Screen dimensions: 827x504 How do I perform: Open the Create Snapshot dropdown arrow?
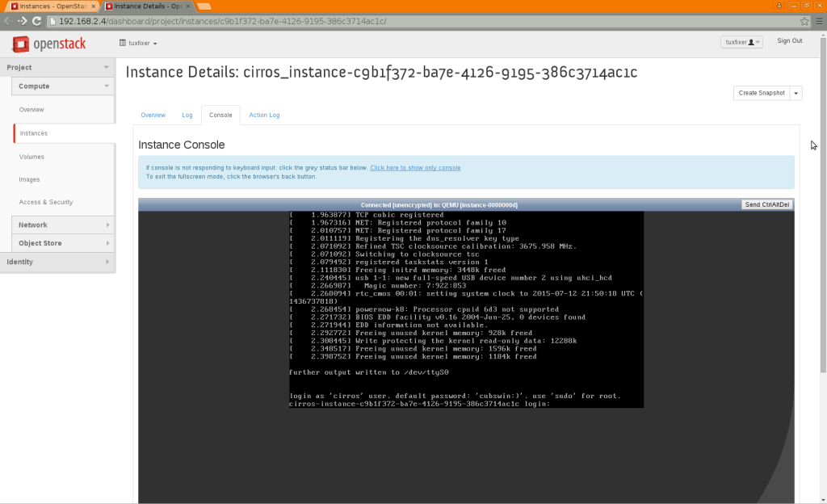coord(796,93)
